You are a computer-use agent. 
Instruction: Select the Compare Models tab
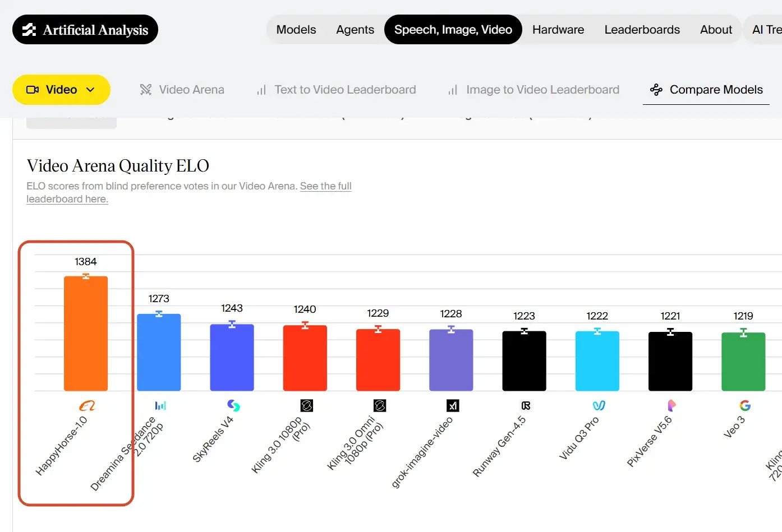point(706,90)
